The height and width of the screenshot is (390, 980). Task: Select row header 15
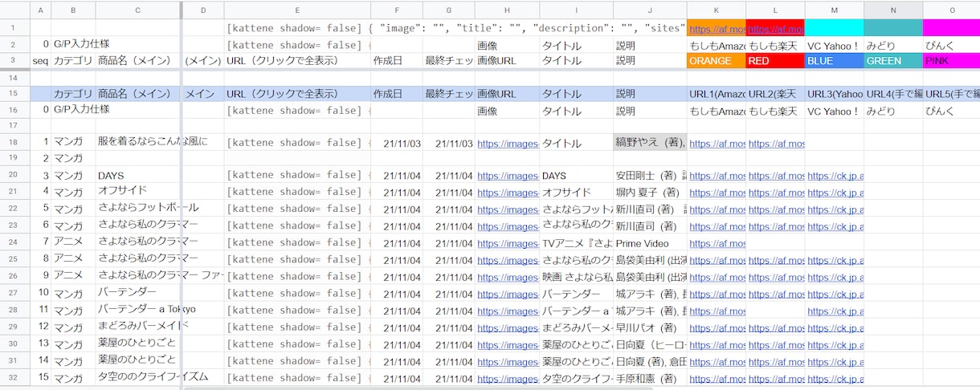coord(14,94)
